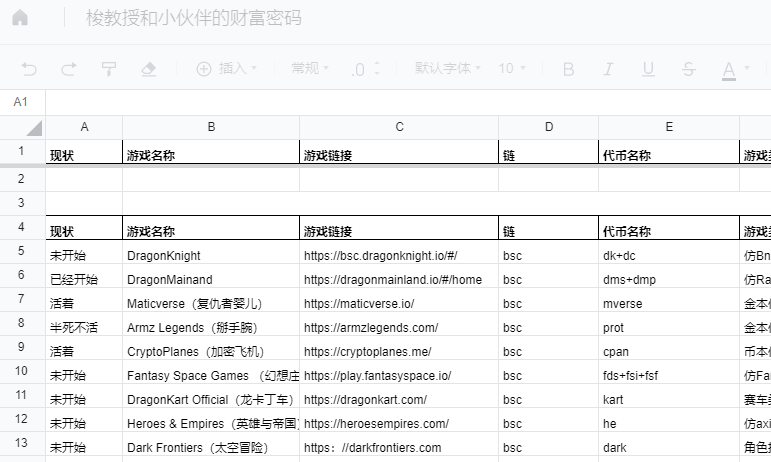
Task: Expand the font color dropdown arrow
Action: (747, 68)
